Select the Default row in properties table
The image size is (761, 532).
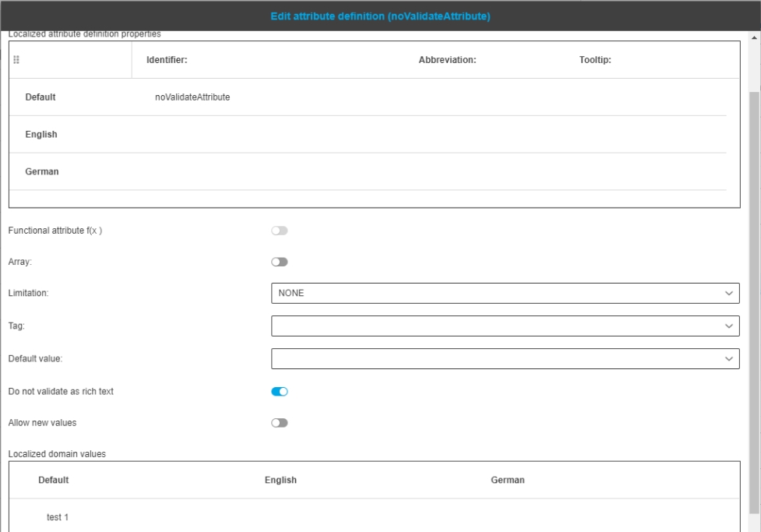click(x=41, y=97)
